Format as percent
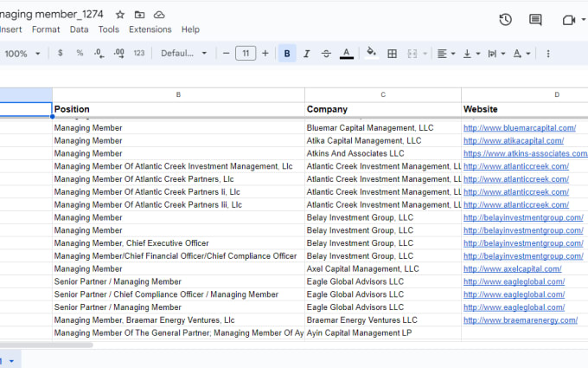Viewport: 588px width, 368px height. point(80,54)
